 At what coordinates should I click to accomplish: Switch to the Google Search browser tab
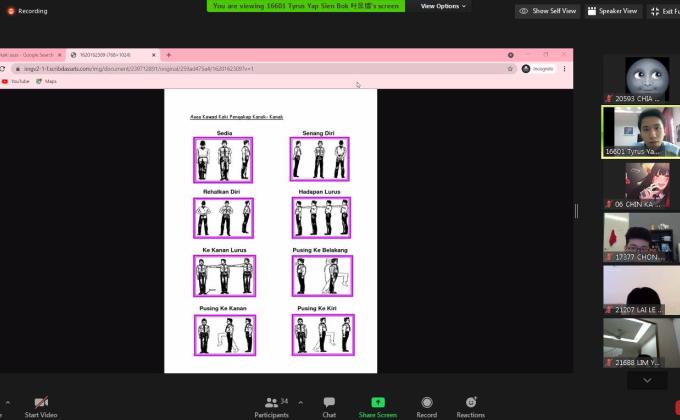30,55
